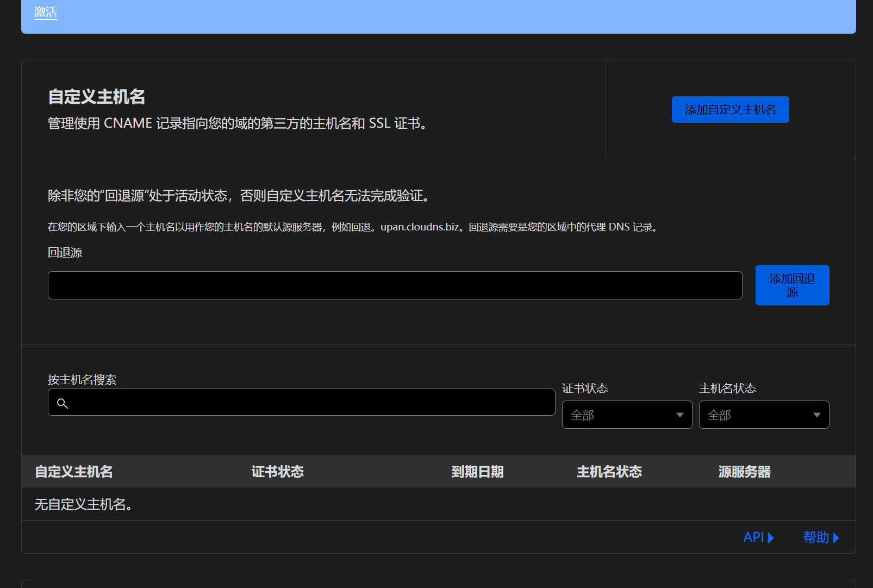Viewport: 873px width, 588px height.
Task: Select the 自定义主机名 column header
Action: 73,472
